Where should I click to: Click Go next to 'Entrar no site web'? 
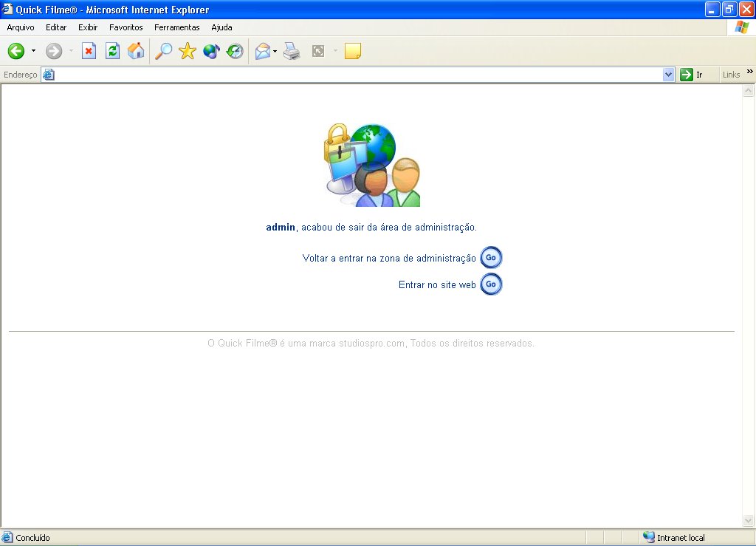(491, 284)
